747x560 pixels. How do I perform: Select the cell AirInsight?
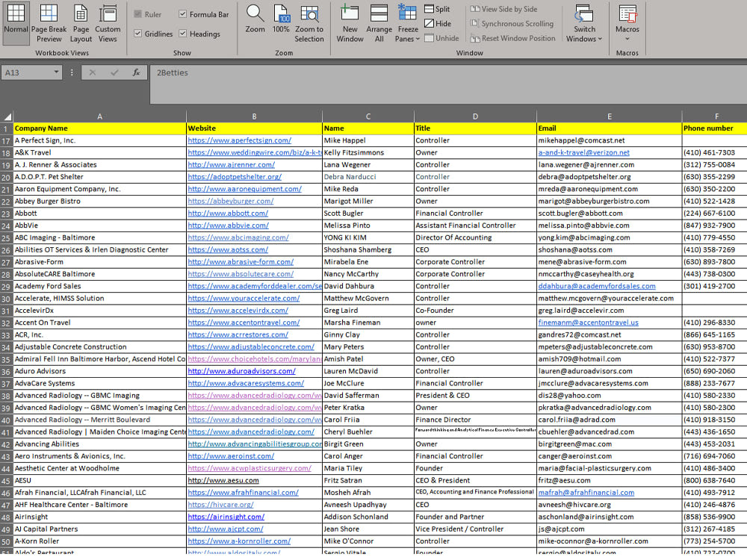[x=99, y=517]
